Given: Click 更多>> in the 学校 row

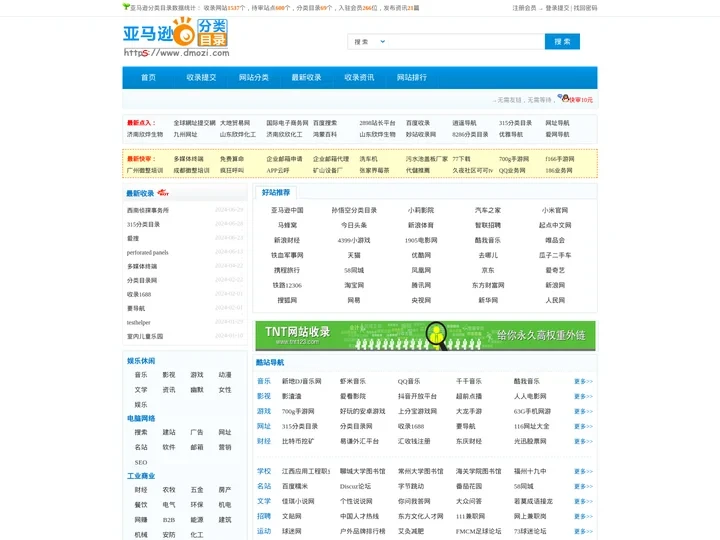Looking at the screenshot, I should tap(583, 472).
